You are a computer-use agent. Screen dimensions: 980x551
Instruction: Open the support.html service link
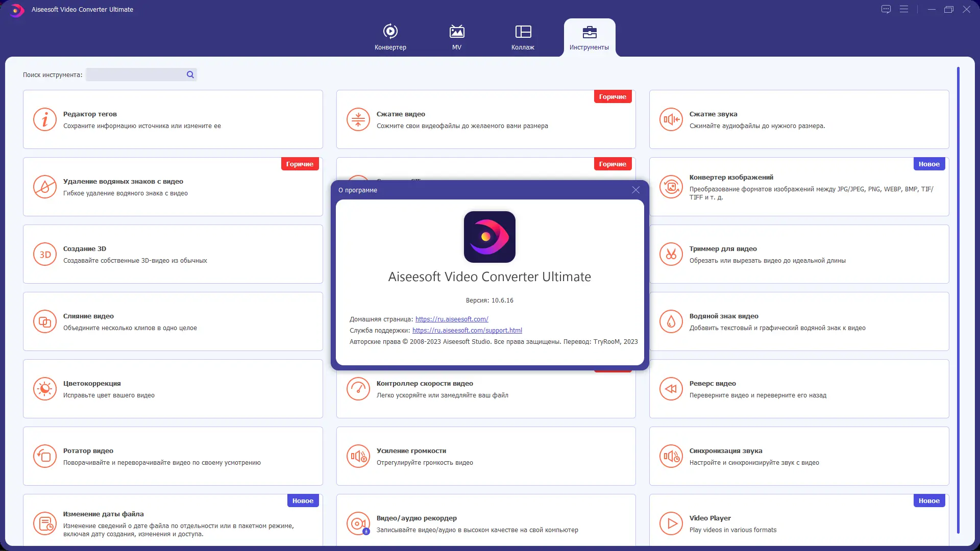467,331
